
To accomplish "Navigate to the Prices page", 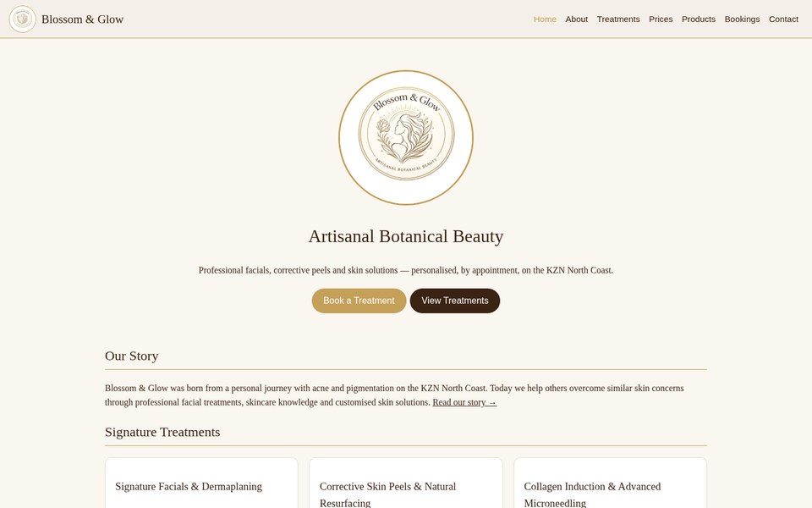I will tap(661, 19).
